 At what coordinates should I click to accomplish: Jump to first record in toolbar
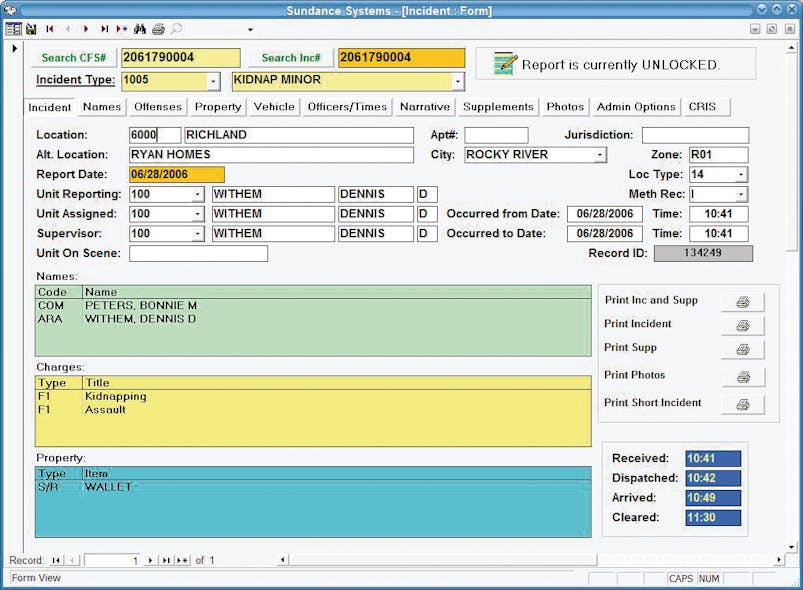(50, 29)
